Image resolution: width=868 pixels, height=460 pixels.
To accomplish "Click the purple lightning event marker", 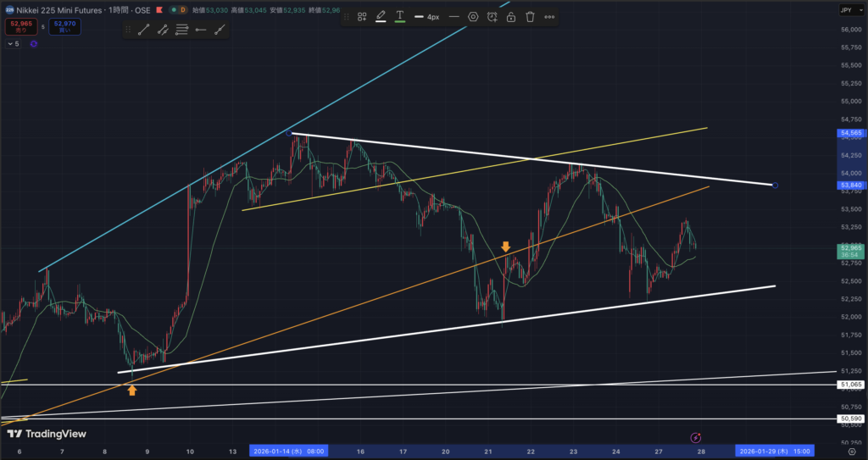I will [x=695, y=437].
